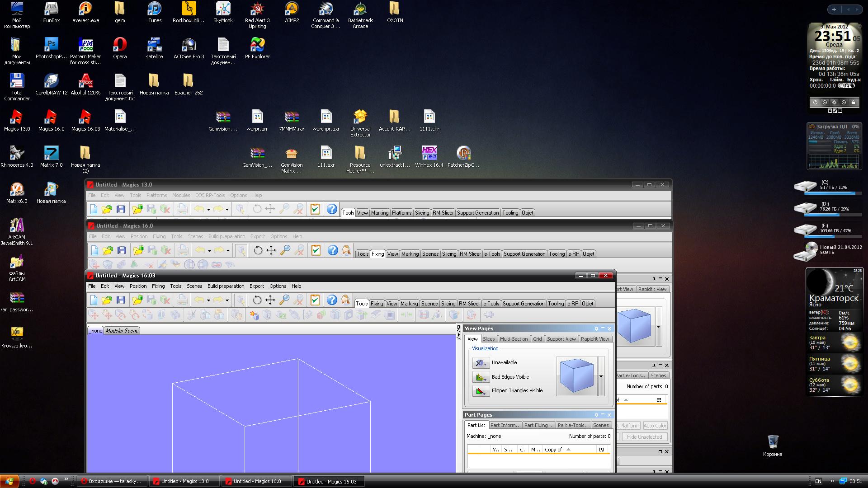Click Hide Unselected button in Magics 16.0
The width and height of the screenshot is (868, 488).
[644, 437]
